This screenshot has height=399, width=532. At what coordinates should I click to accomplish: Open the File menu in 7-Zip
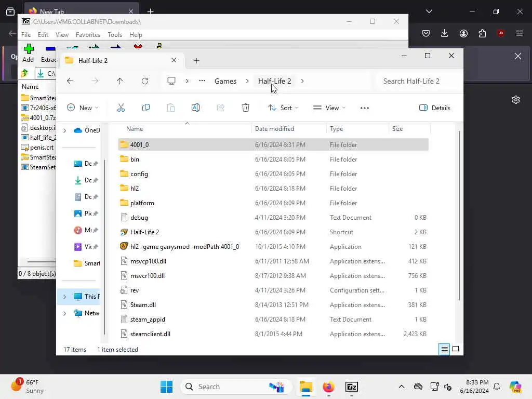(x=26, y=35)
